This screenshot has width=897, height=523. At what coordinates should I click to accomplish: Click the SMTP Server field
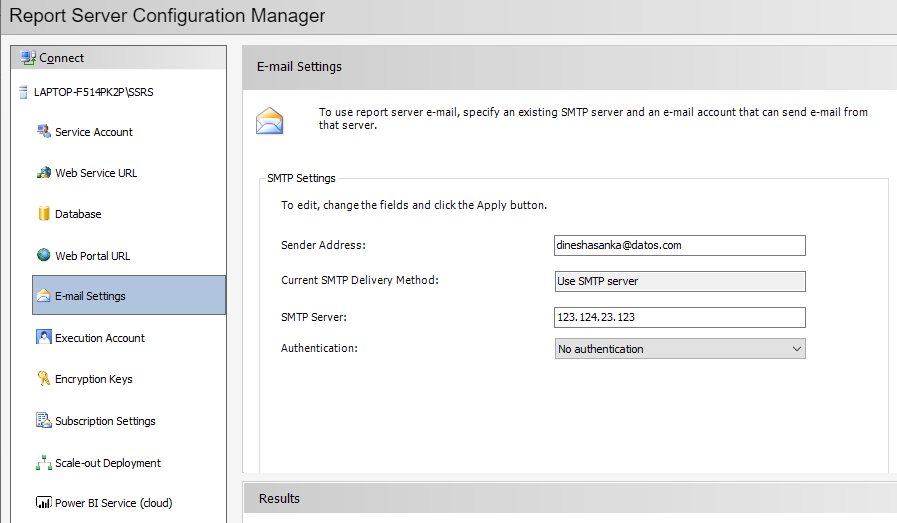680,317
